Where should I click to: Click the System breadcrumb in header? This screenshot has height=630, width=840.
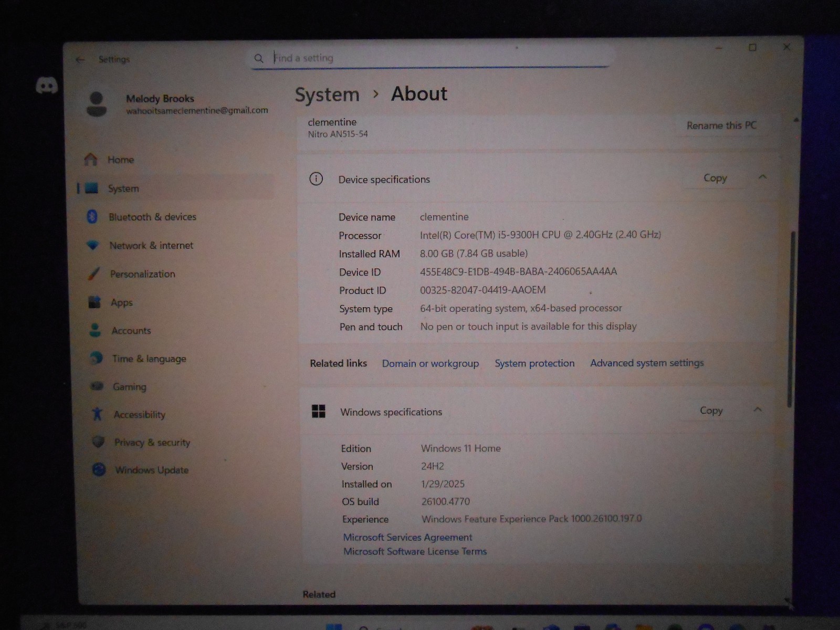point(327,95)
